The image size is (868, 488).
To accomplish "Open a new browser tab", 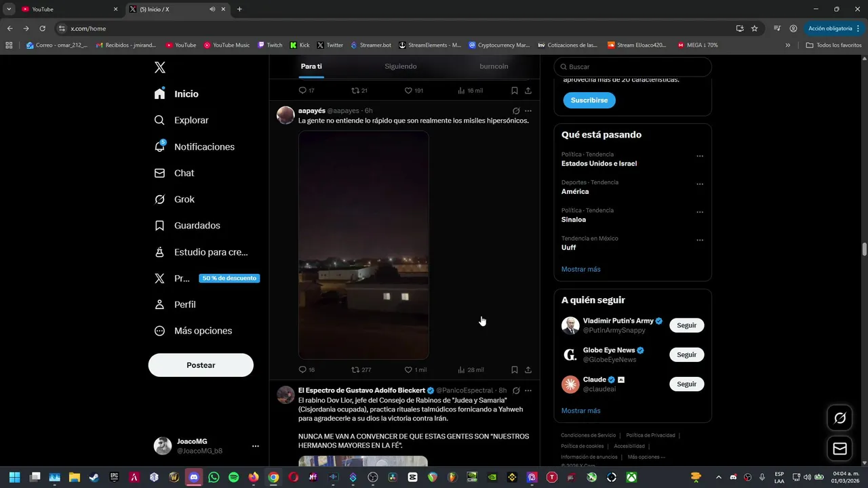I will [239, 9].
